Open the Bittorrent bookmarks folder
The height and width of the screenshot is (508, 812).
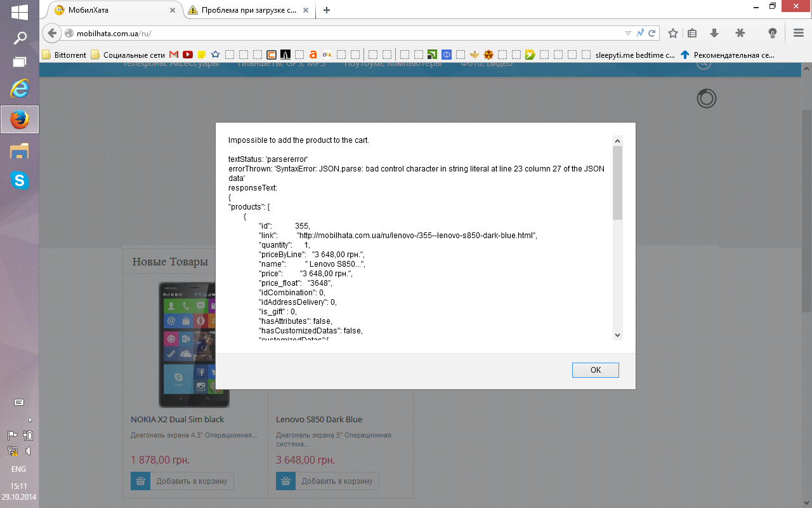(x=64, y=55)
